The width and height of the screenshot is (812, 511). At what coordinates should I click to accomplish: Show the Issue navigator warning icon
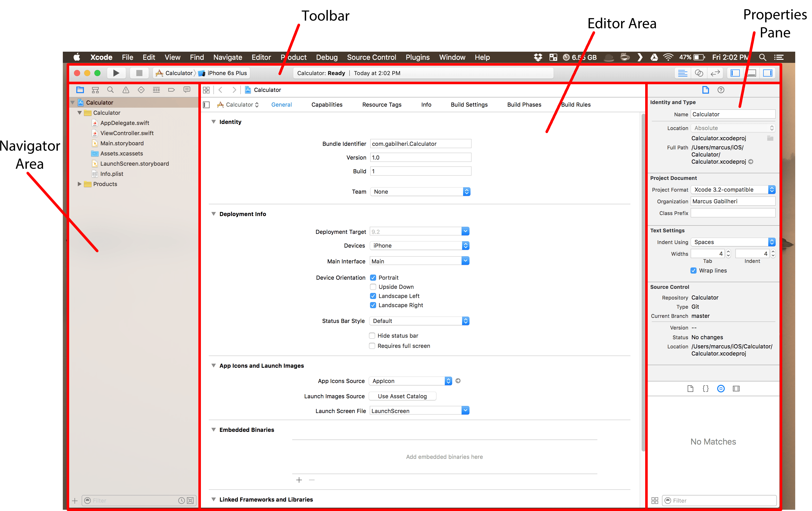pos(125,90)
